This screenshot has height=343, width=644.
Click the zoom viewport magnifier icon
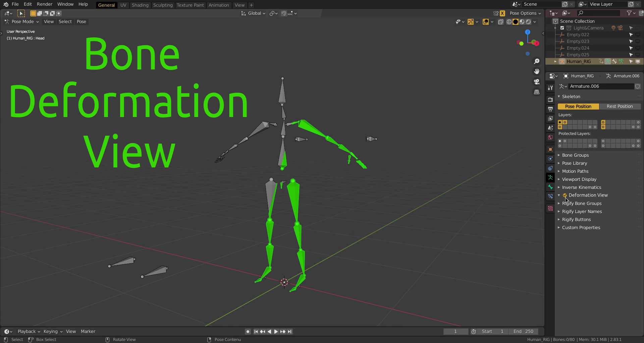coord(537,61)
